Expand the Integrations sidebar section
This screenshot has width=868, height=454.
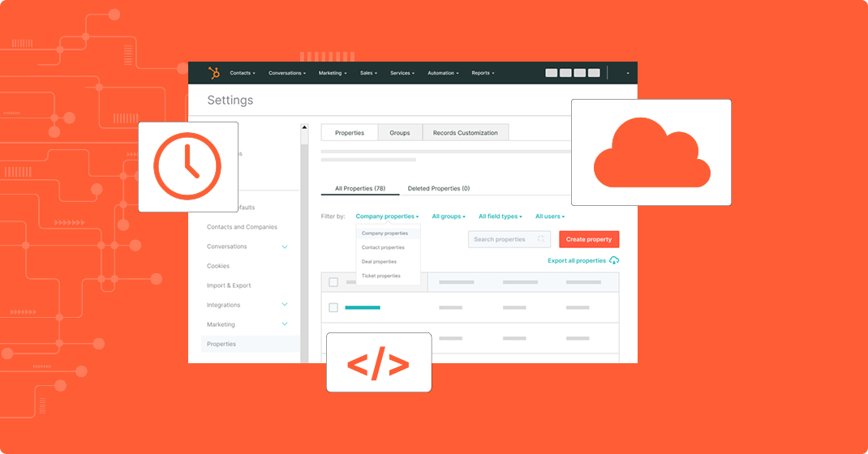284,305
